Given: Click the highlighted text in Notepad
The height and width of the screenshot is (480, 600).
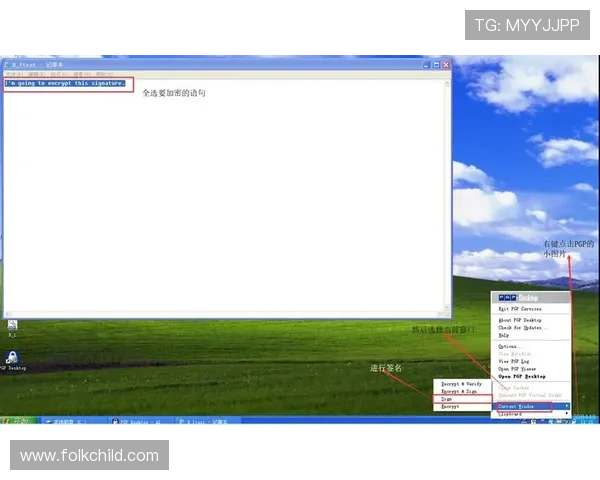Looking at the screenshot, I should click(x=66, y=83).
